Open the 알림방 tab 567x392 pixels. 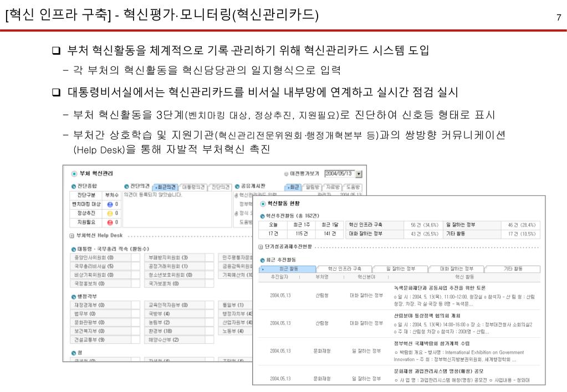point(312,187)
